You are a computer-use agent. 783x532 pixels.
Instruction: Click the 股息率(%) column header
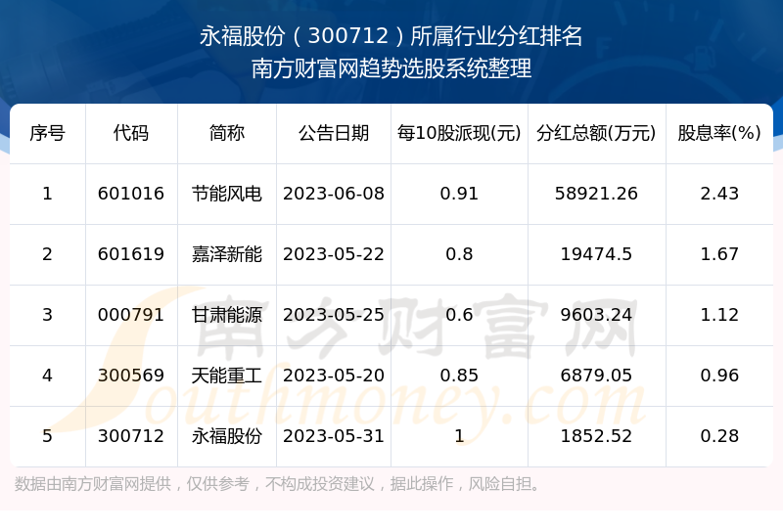coord(719,133)
